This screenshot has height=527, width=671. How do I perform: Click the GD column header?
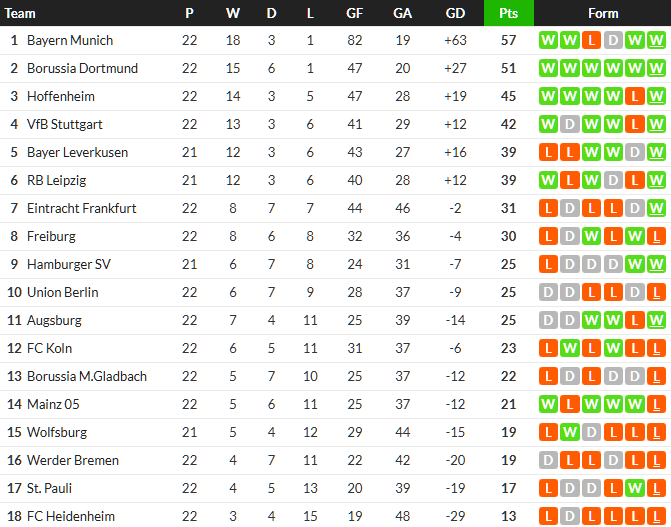pos(455,13)
